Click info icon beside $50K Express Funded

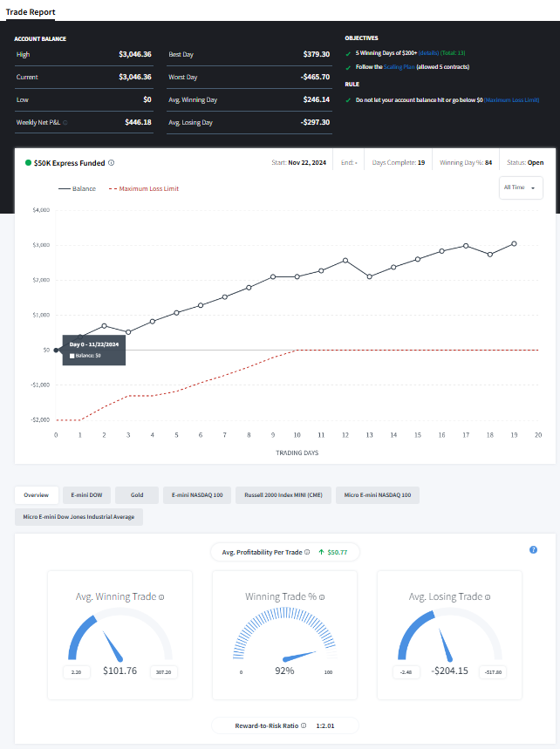click(x=112, y=163)
